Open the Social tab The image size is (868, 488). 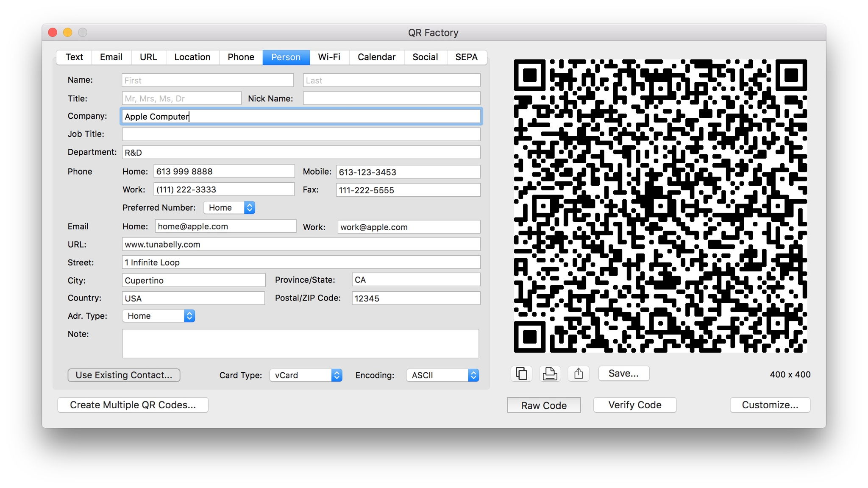[x=425, y=57]
